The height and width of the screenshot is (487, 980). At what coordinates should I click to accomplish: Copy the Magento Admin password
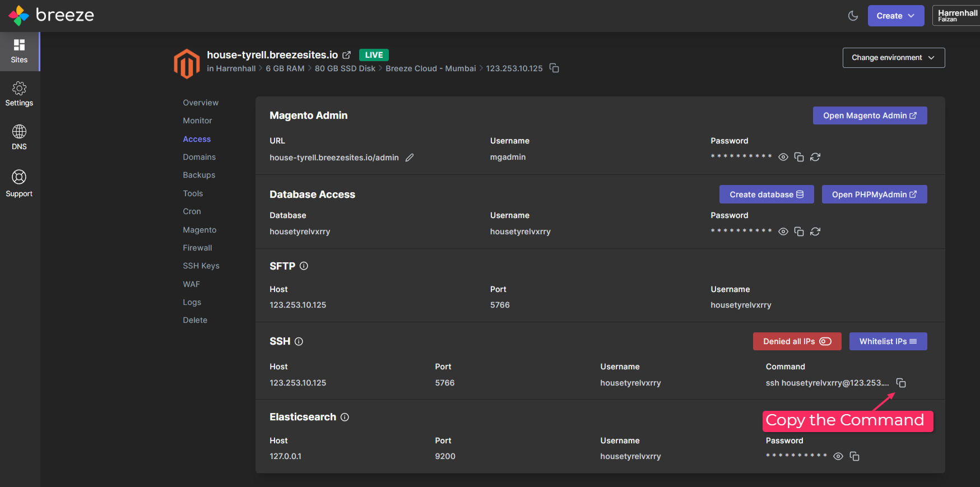(x=799, y=157)
